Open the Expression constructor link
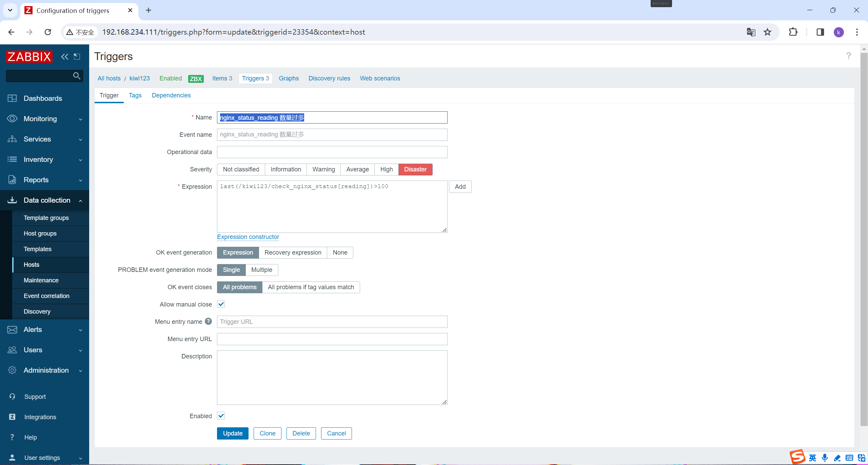868x465 pixels. (248, 237)
